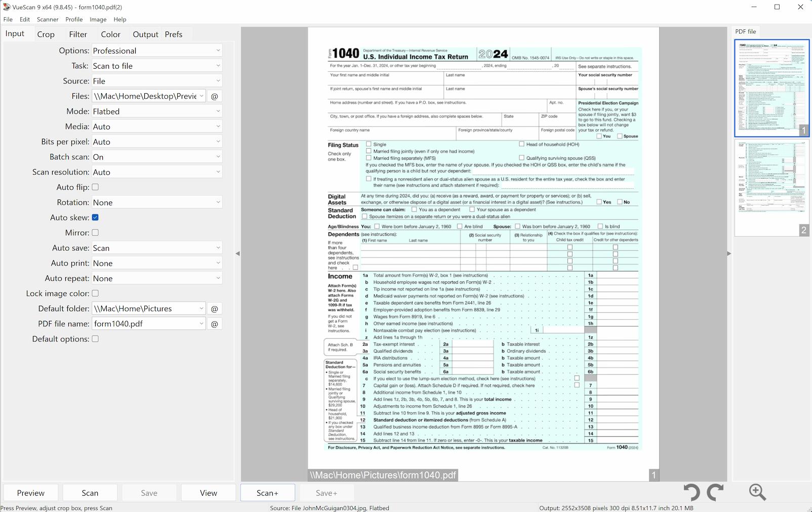
Task: Enable the Mirror checkbox
Action: coord(95,232)
